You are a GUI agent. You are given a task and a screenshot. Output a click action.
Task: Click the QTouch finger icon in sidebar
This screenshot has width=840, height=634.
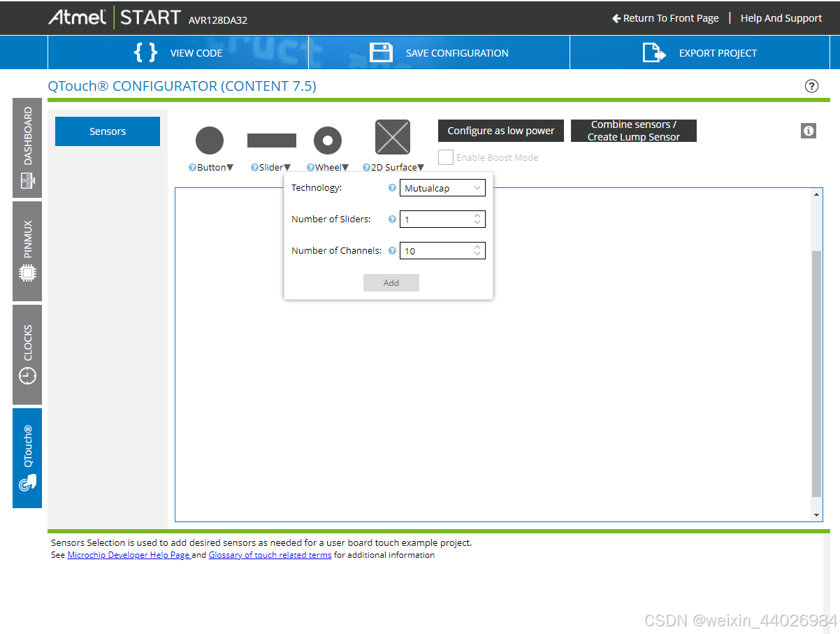coord(27,482)
